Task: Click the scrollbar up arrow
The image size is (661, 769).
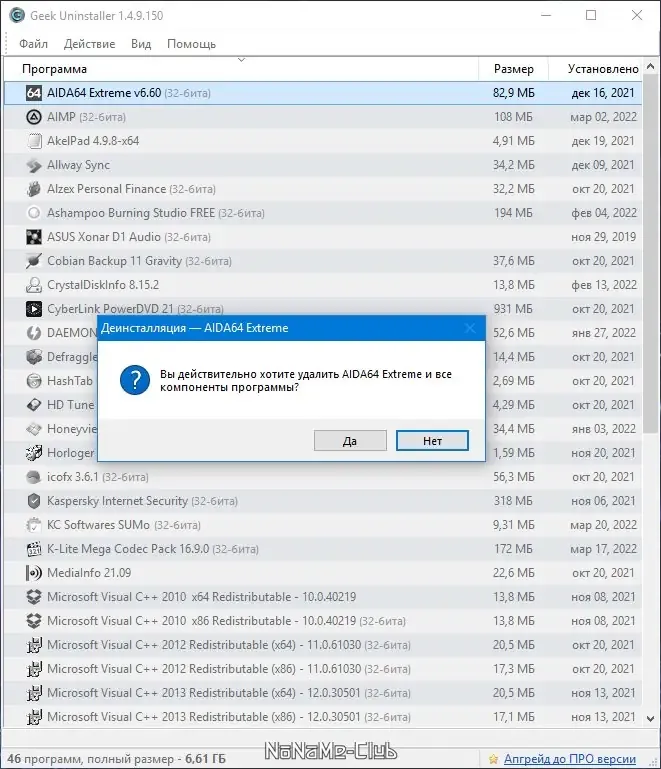Action: 651,66
